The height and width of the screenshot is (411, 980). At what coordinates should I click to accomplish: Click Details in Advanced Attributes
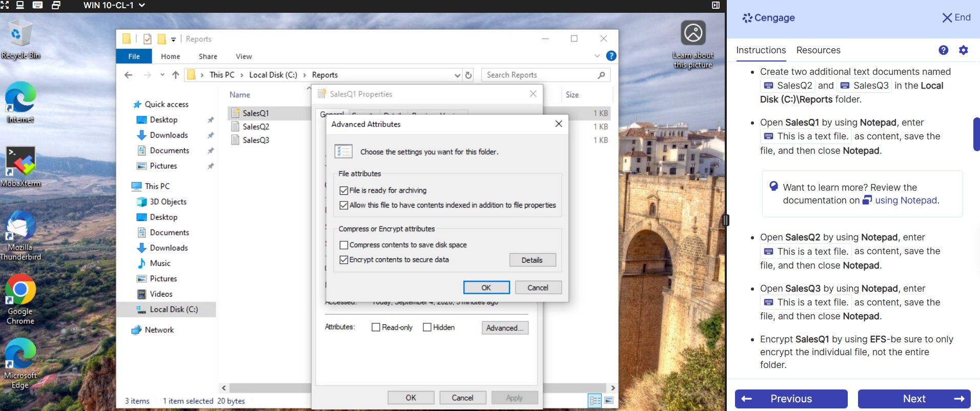[x=533, y=260]
